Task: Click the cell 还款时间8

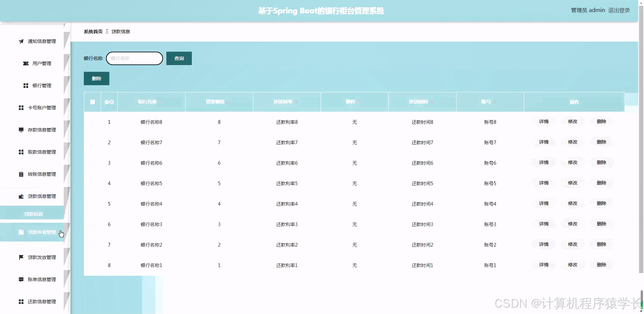Action: [422, 122]
